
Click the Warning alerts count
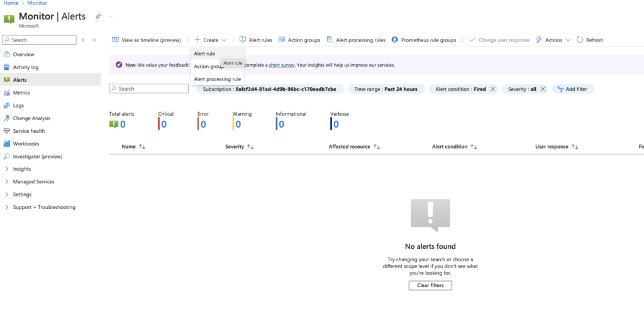coord(238,124)
